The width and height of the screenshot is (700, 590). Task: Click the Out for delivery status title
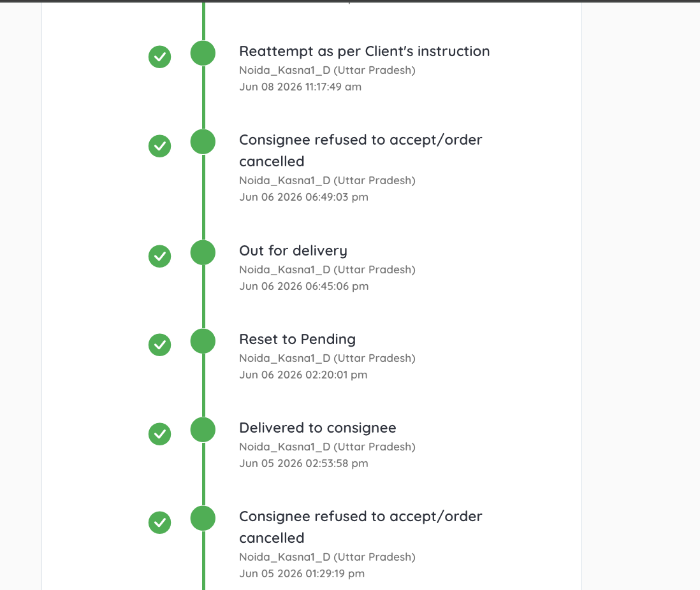pos(293,251)
